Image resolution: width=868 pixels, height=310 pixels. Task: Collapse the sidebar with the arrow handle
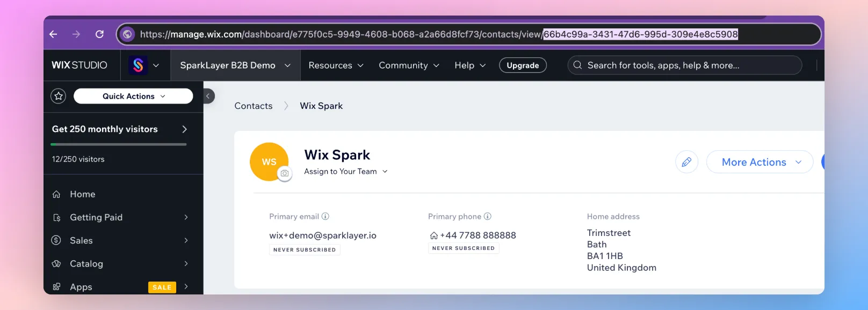(208, 96)
